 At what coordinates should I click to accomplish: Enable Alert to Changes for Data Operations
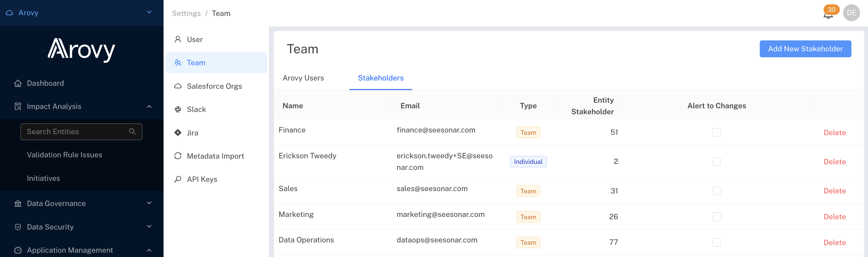[717, 242]
